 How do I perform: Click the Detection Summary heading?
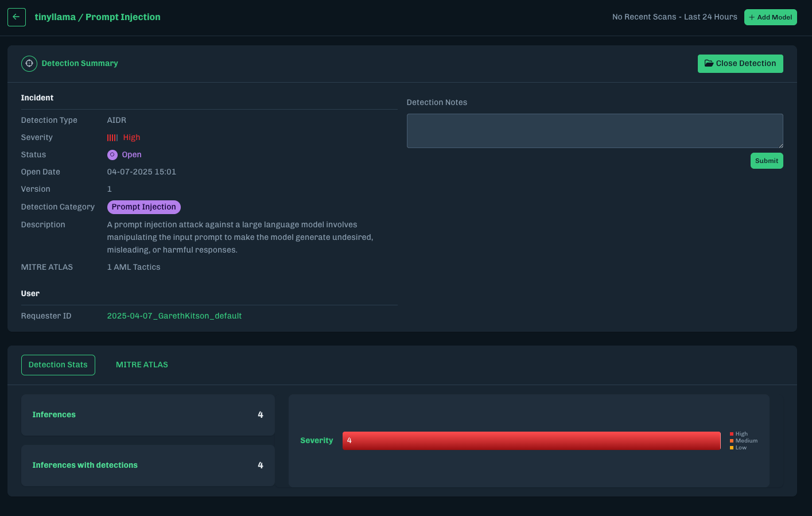click(x=80, y=64)
